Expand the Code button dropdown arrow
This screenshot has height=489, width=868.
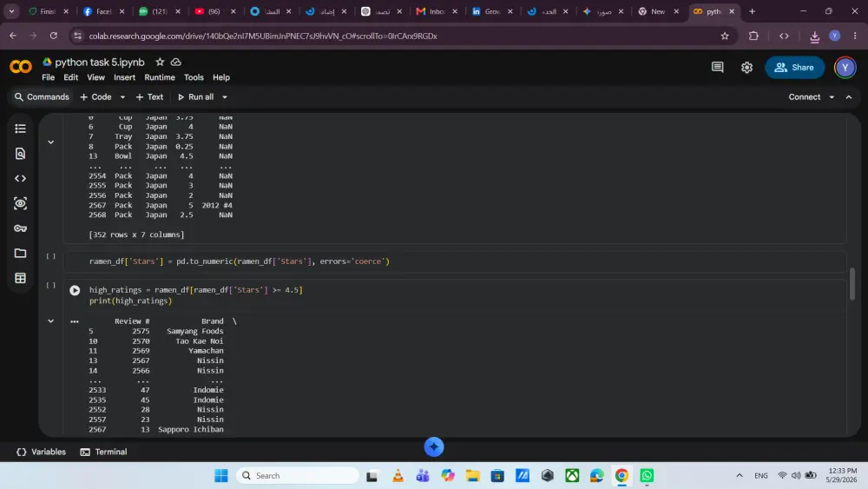[x=122, y=97]
